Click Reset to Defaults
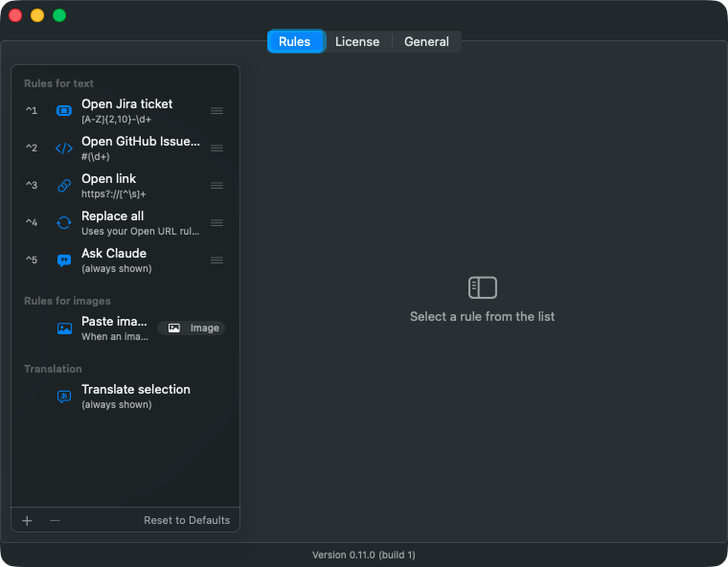The height and width of the screenshot is (567, 728). pos(187,521)
